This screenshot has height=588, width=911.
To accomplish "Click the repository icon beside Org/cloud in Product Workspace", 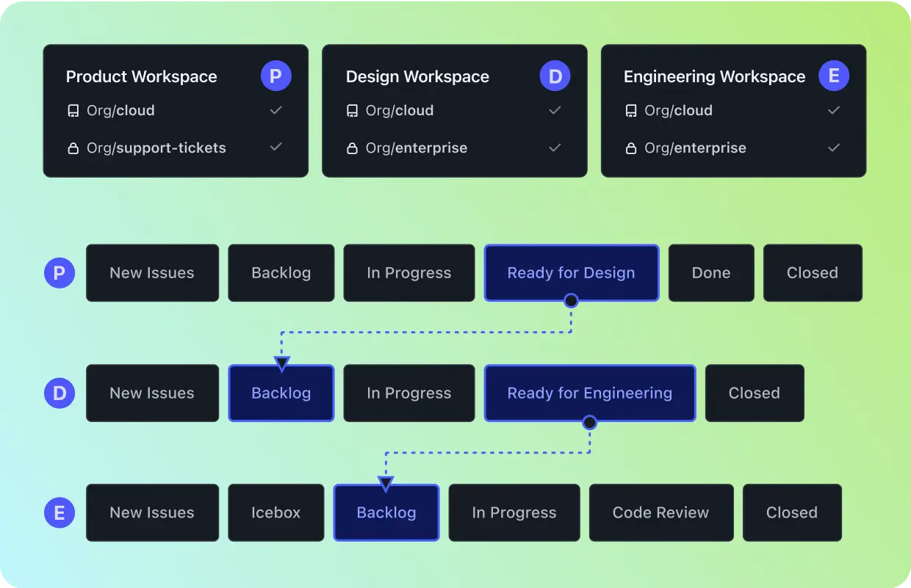I will click(73, 110).
